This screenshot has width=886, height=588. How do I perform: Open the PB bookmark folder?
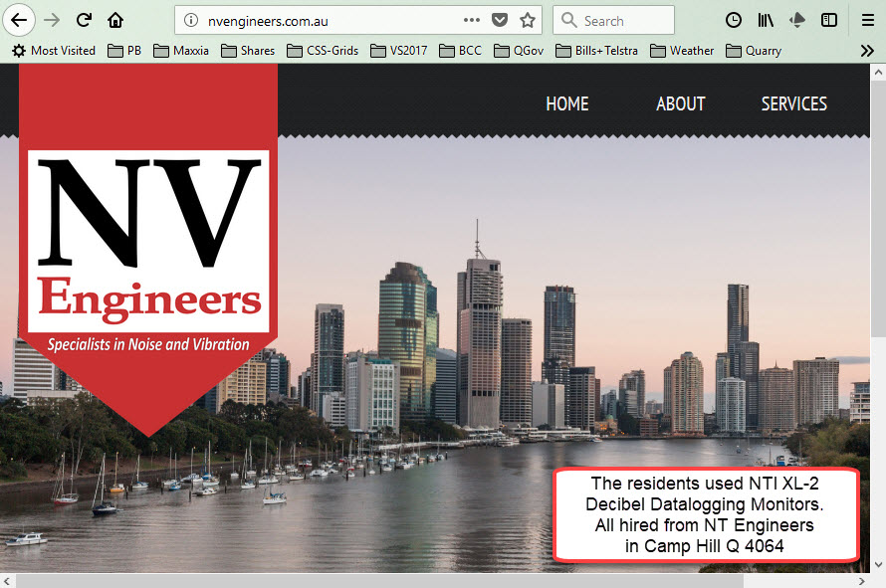[124, 51]
